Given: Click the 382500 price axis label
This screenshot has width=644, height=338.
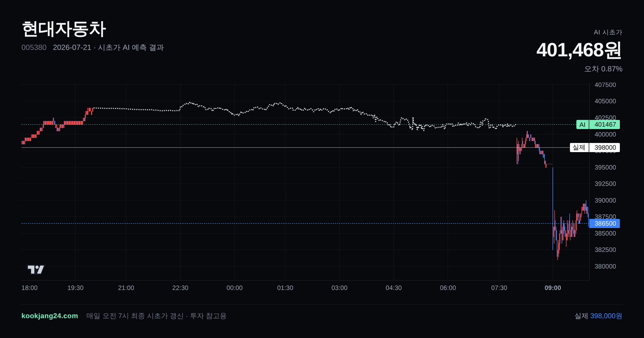Looking at the screenshot, I should click(x=605, y=250).
